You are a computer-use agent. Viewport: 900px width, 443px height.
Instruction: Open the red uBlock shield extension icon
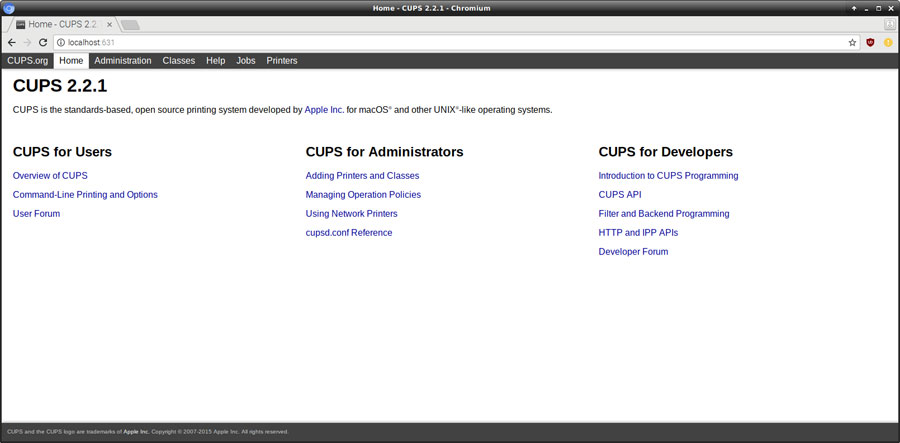[870, 42]
